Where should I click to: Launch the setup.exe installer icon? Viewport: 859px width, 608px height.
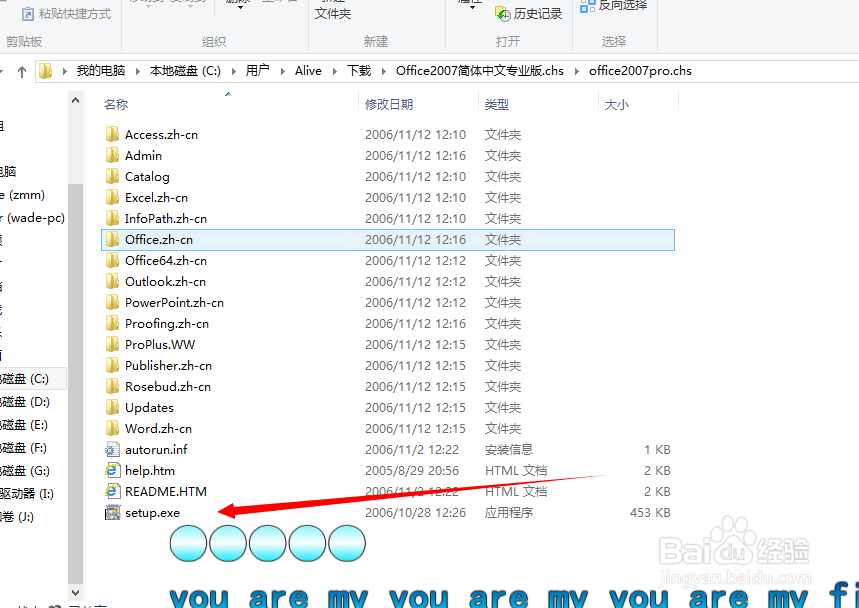click(x=113, y=512)
